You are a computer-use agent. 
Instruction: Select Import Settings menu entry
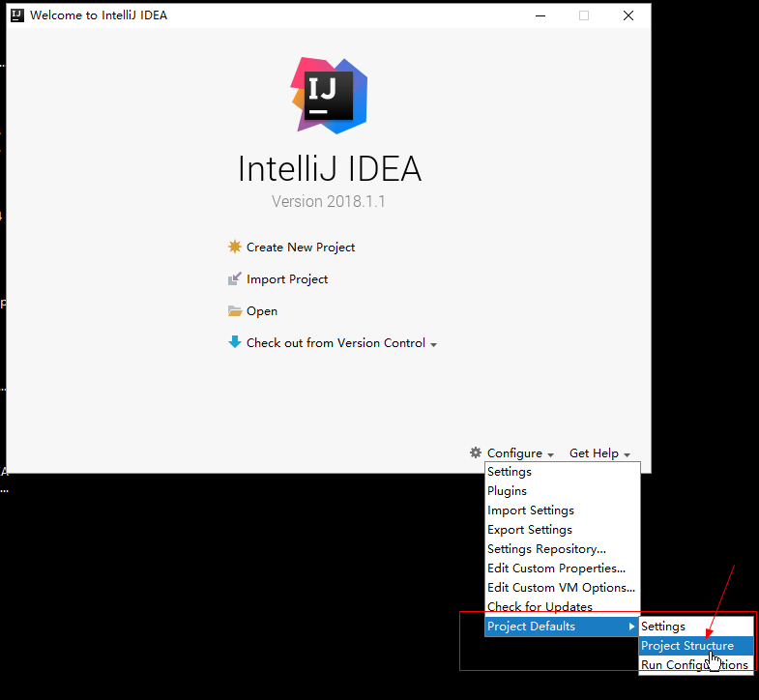[530, 510]
